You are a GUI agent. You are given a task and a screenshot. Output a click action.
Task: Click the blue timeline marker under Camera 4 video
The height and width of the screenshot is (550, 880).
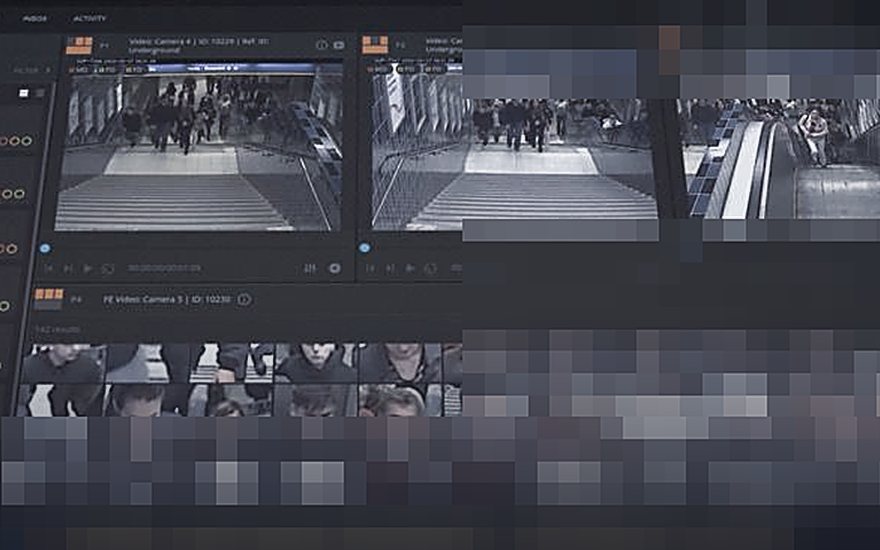(x=45, y=248)
